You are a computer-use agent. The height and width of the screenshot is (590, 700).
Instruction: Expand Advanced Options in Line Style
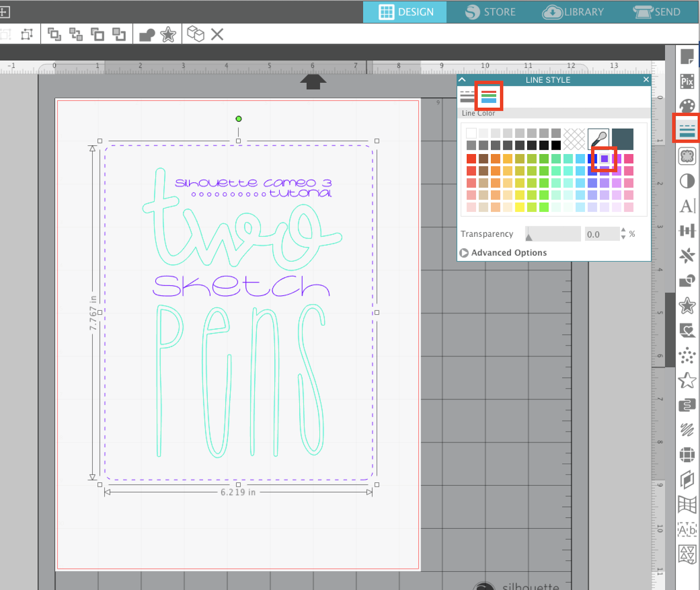click(508, 253)
